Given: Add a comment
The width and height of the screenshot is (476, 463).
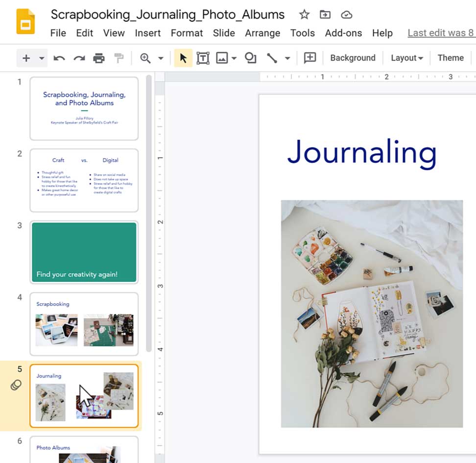Looking at the screenshot, I should coord(310,58).
